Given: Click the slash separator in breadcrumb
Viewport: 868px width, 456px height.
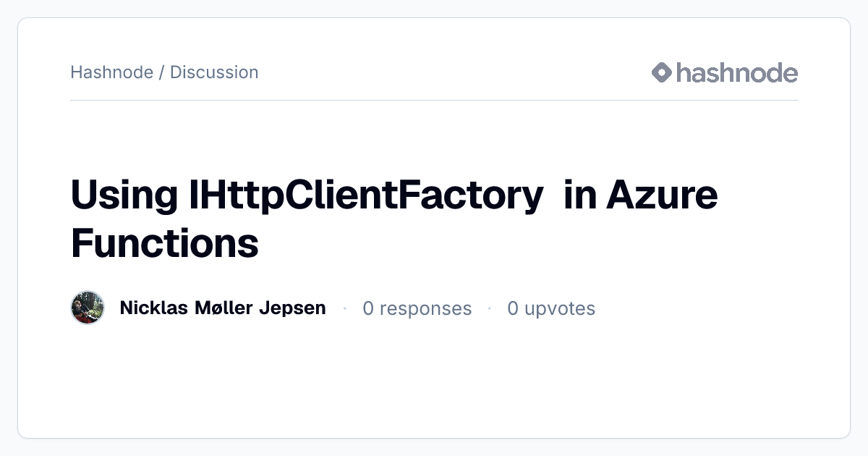Looking at the screenshot, I should pos(161,72).
